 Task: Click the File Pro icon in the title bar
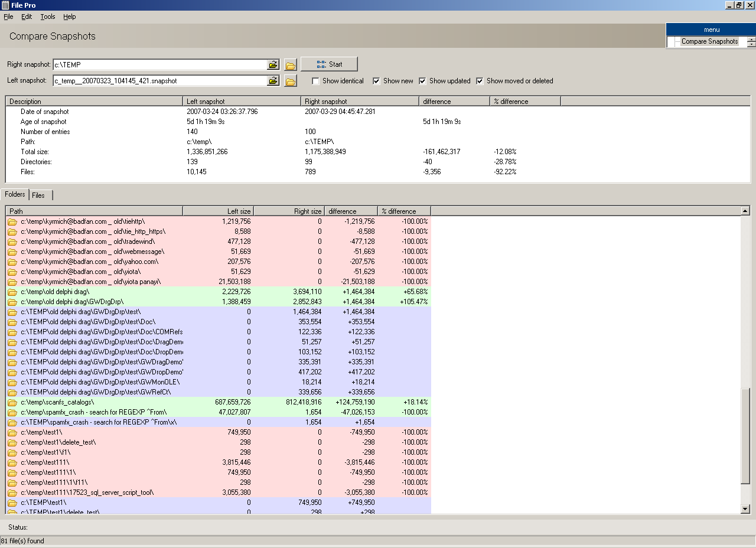coord(5,5)
